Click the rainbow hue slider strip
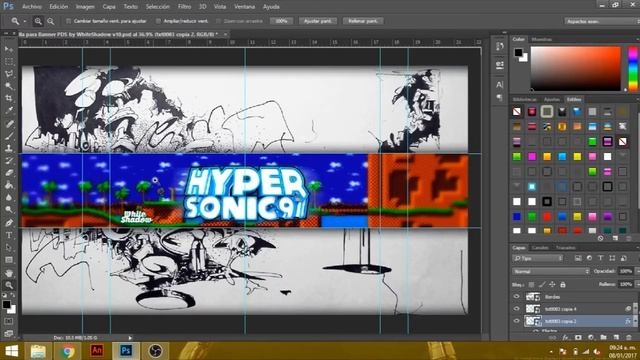Image resolution: width=640 pixels, height=360 pixels. coord(633,68)
